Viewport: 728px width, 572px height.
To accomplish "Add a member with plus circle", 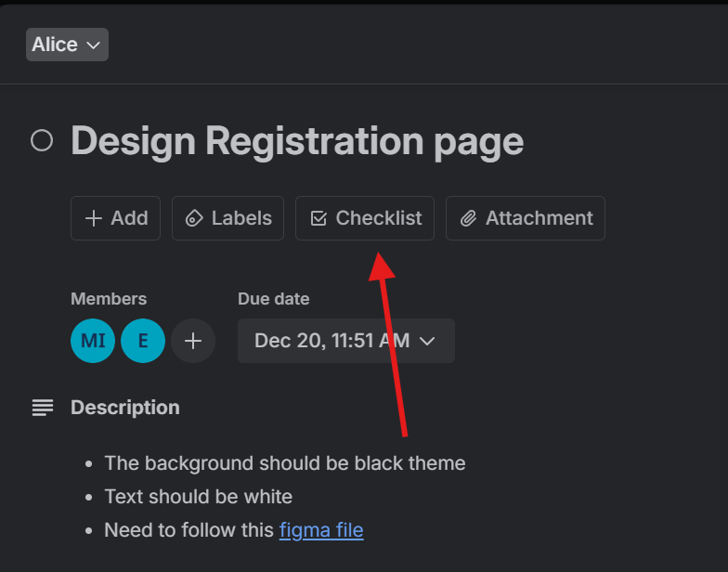I will click(193, 341).
